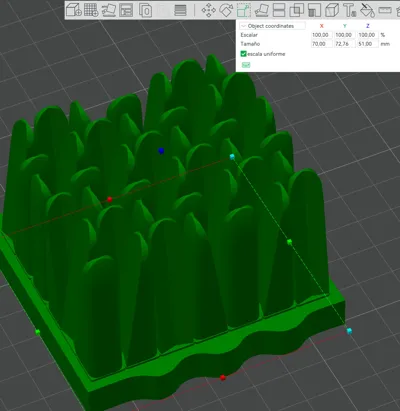The width and height of the screenshot is (400, 411).
Task: Click the green Y-axis handle on dashed line
Action: click(x=289, y=242)
